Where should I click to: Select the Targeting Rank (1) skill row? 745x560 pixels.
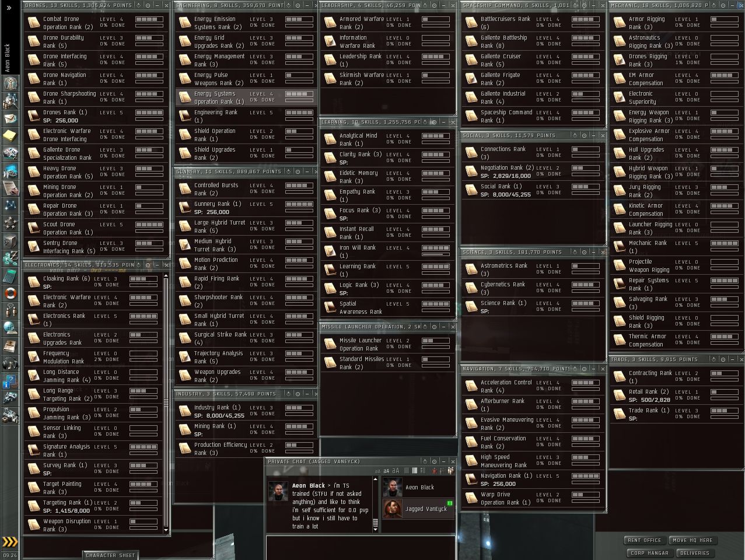pyautogui.click(x=94, y=506)
